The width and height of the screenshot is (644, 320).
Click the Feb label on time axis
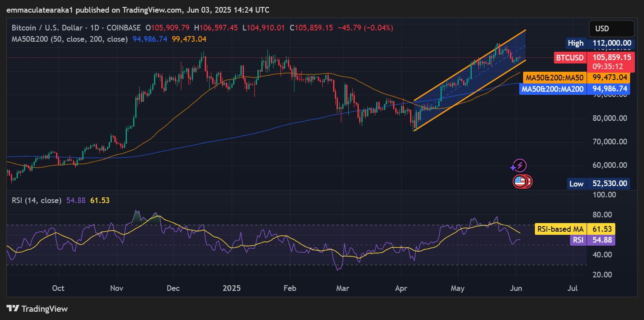(x=290, y=288)
